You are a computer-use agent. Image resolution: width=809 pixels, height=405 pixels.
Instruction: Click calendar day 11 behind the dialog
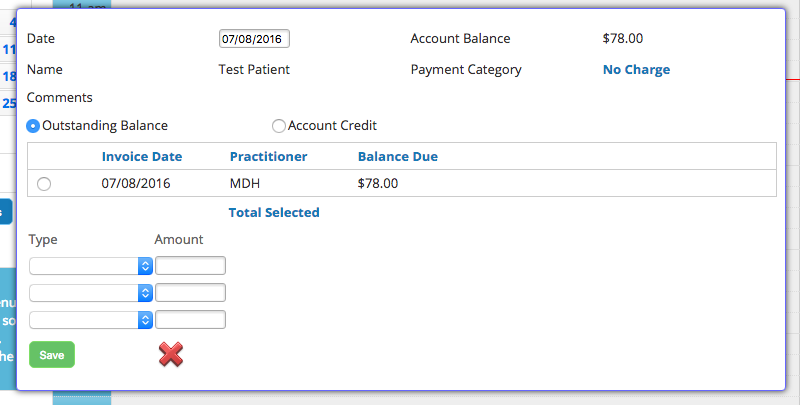9,50
